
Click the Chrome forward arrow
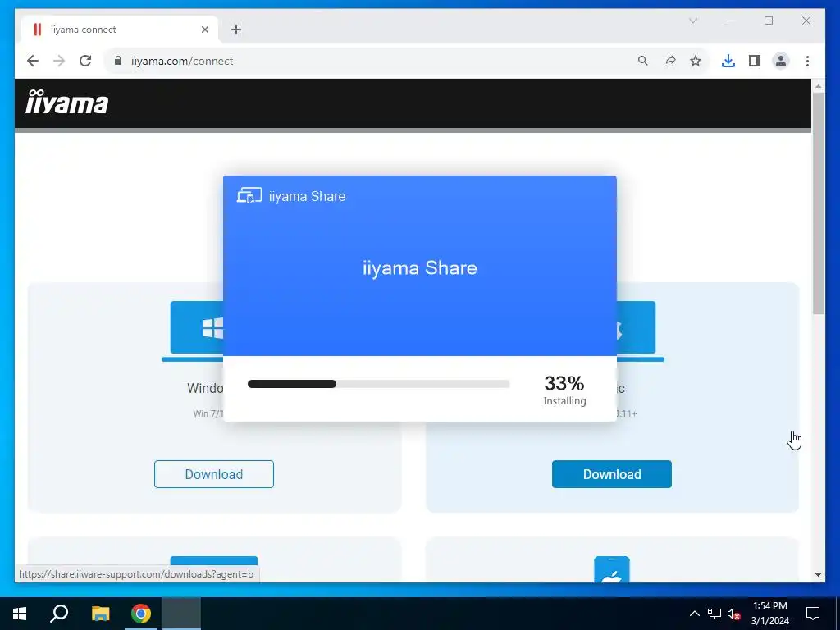(x=59, y=61)
